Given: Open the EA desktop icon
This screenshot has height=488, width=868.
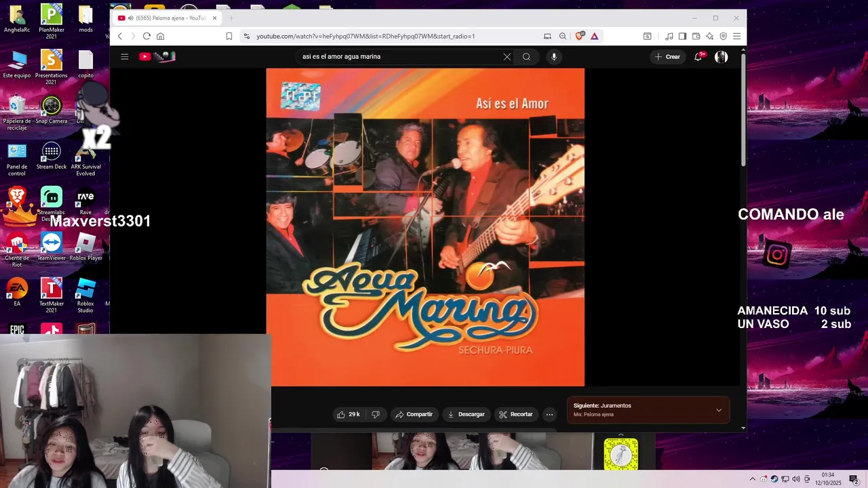Looking at the screenshot, I should point(17,292).
